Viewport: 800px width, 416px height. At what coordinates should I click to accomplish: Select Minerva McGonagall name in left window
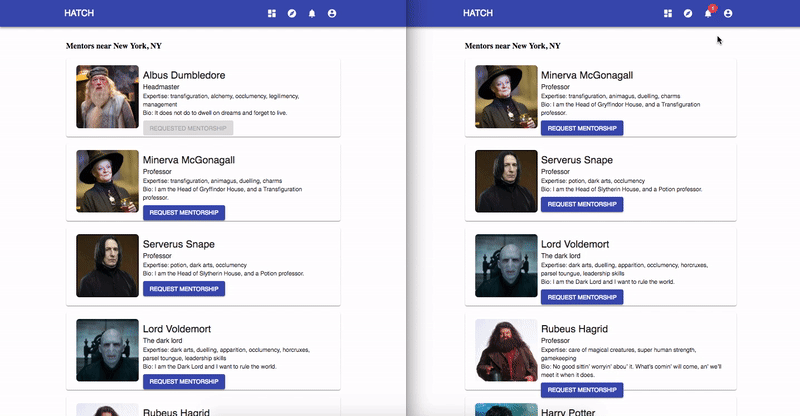tap(189, 160)
